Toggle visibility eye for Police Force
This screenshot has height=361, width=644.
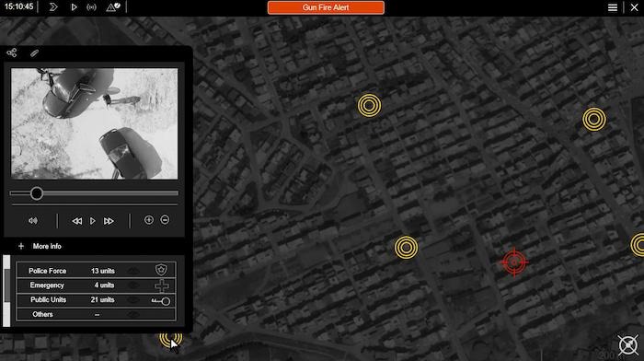pos(132,271)
